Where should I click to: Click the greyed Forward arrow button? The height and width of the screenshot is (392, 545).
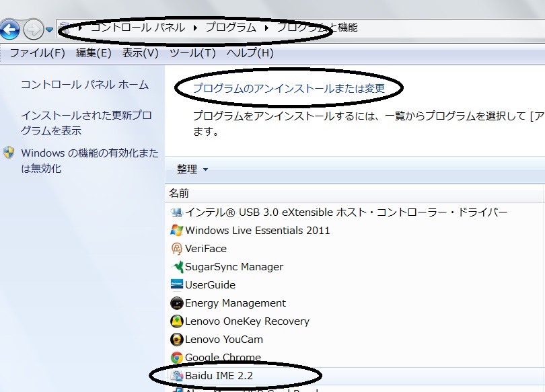34,30
